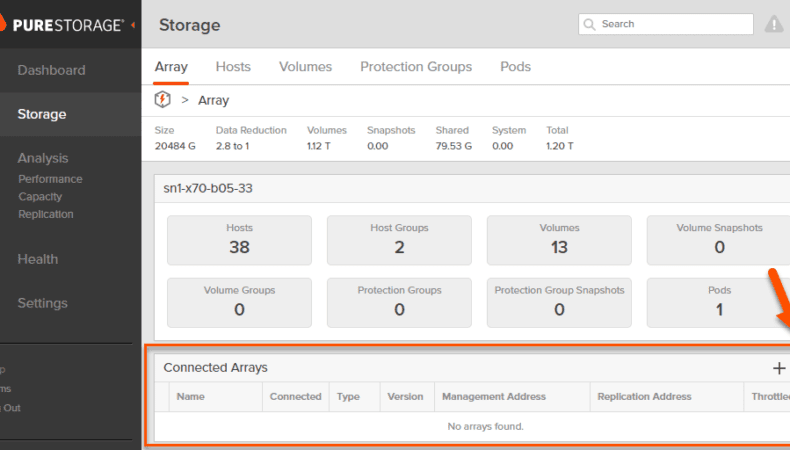Viewport: 790px width, 450px height.
Task: Click the Host Groups 2 card
Action: coord(399,240)
